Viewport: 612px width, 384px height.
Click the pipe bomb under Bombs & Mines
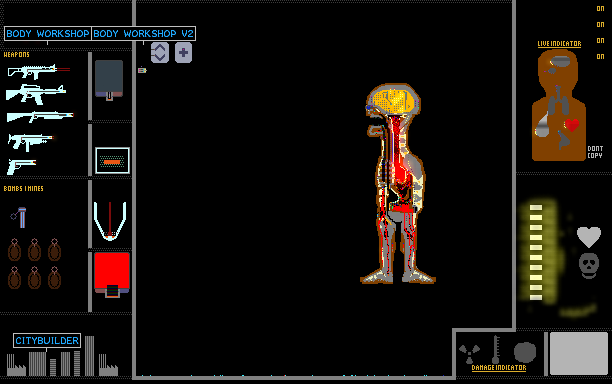coord(19,217)
